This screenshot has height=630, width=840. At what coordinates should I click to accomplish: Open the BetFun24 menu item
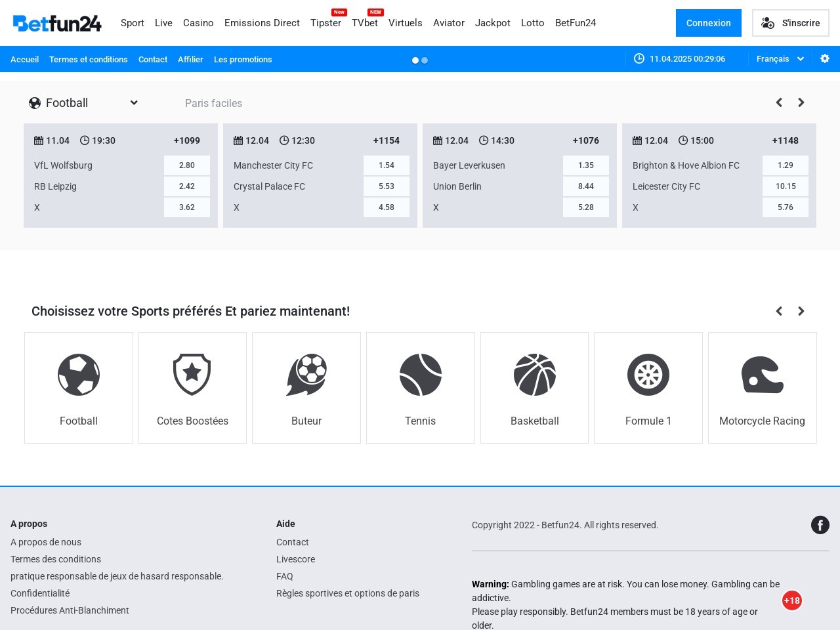[x=576, y=23]
